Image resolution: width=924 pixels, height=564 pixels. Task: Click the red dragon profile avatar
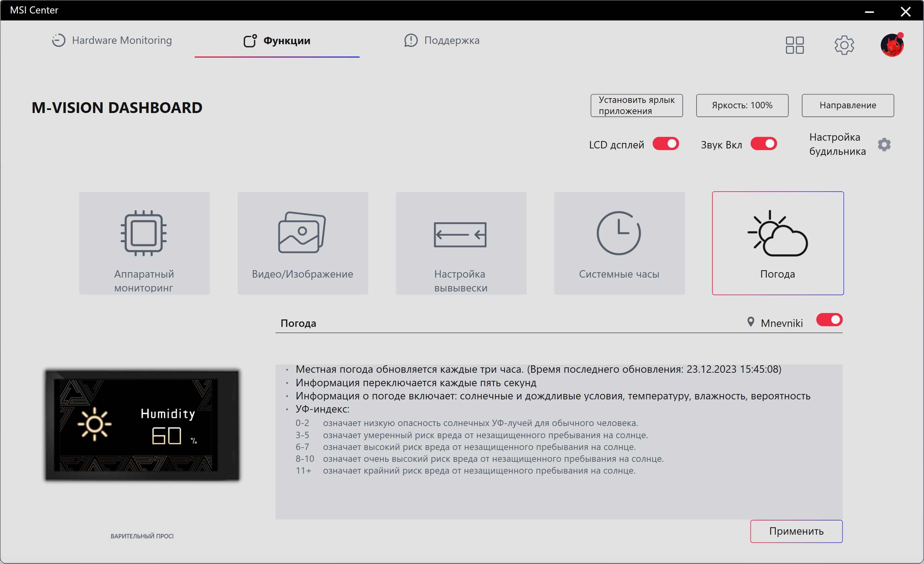[892, 45]
